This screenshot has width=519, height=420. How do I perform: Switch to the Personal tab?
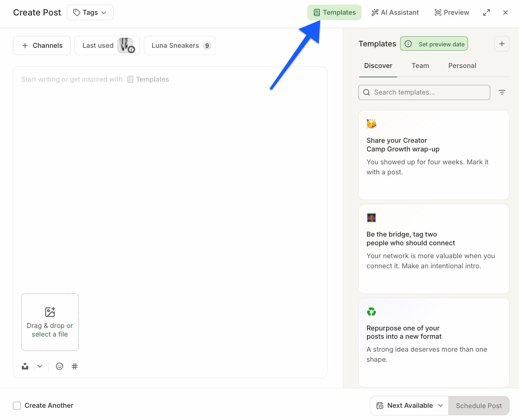(462, 66)
